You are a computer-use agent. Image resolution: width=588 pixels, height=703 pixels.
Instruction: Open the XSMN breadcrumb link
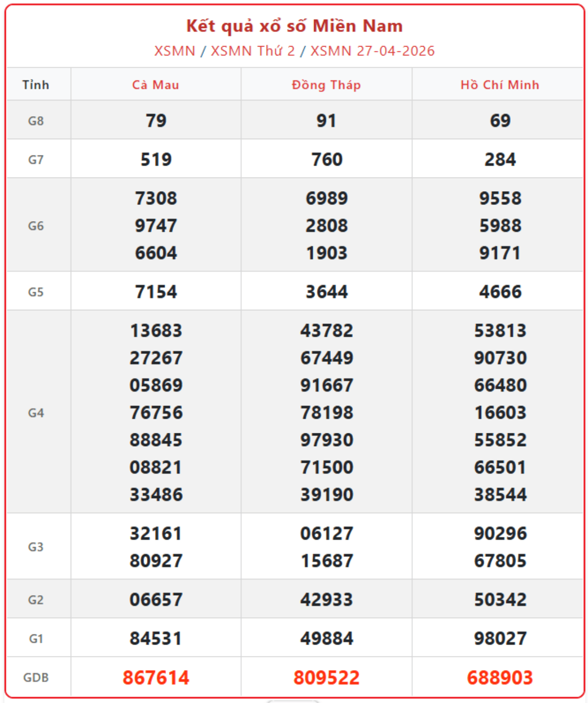(174, 51)
